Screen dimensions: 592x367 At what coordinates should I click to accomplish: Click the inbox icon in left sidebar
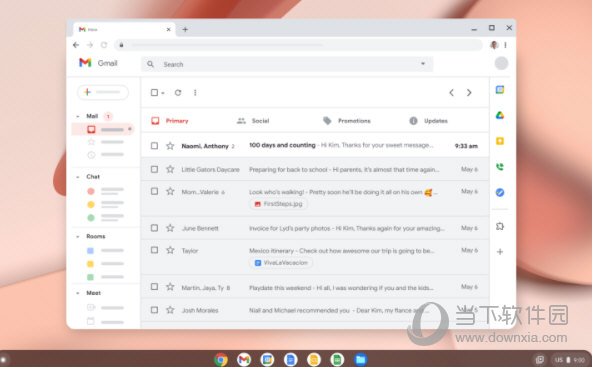[x=91, y=130]
